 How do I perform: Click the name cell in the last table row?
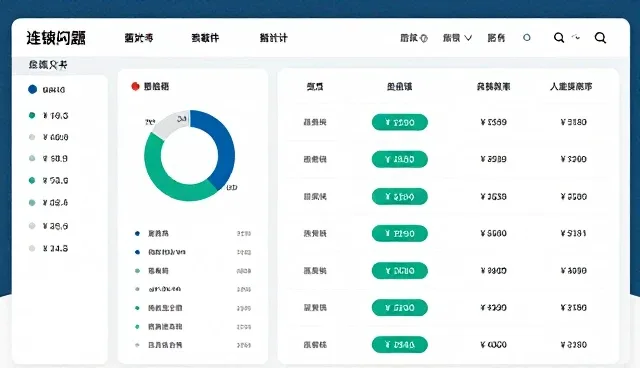tap(315, 345)
